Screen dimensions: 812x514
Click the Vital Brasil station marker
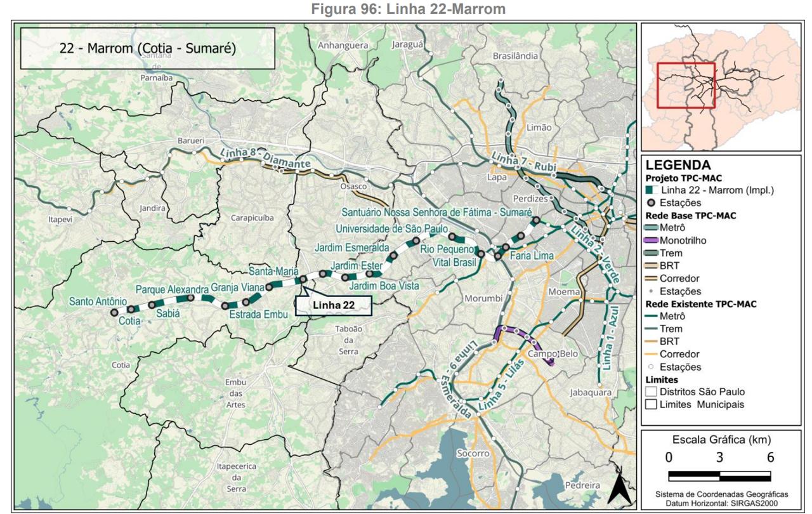point(481,254)
